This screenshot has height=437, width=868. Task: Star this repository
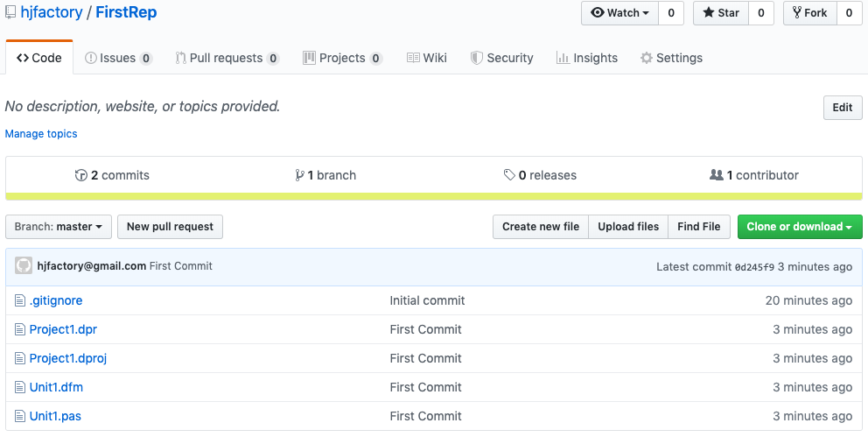tap(721, 13)
